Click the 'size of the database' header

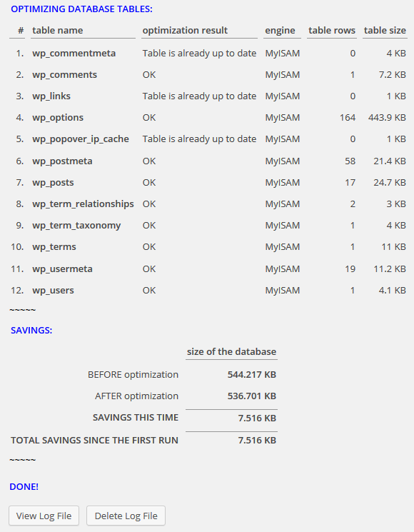231,351
